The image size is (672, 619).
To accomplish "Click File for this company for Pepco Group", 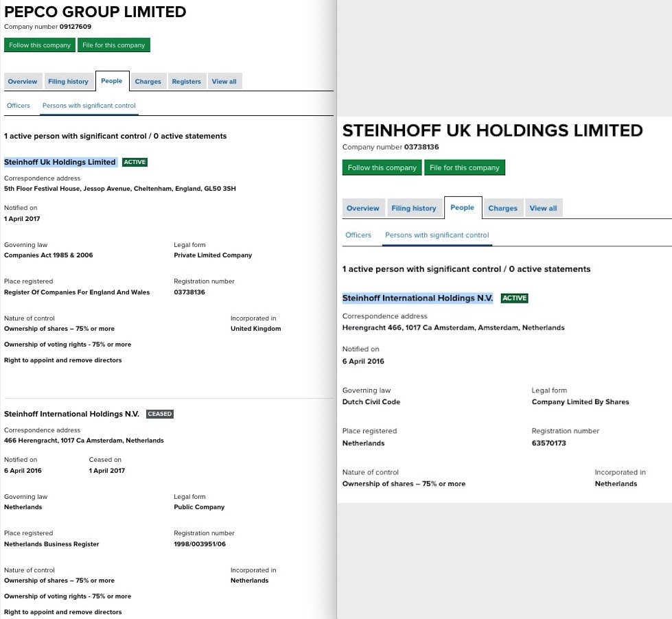I will click(x=113, y=45).
